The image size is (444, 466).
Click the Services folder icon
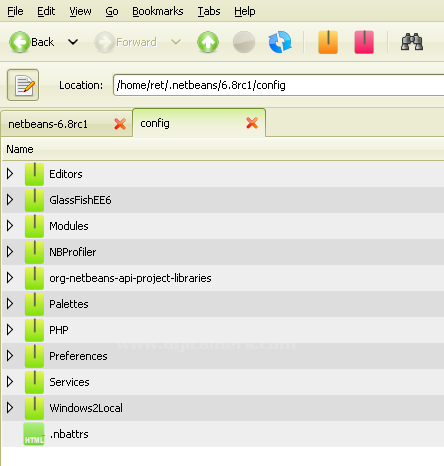coord(34,382)
